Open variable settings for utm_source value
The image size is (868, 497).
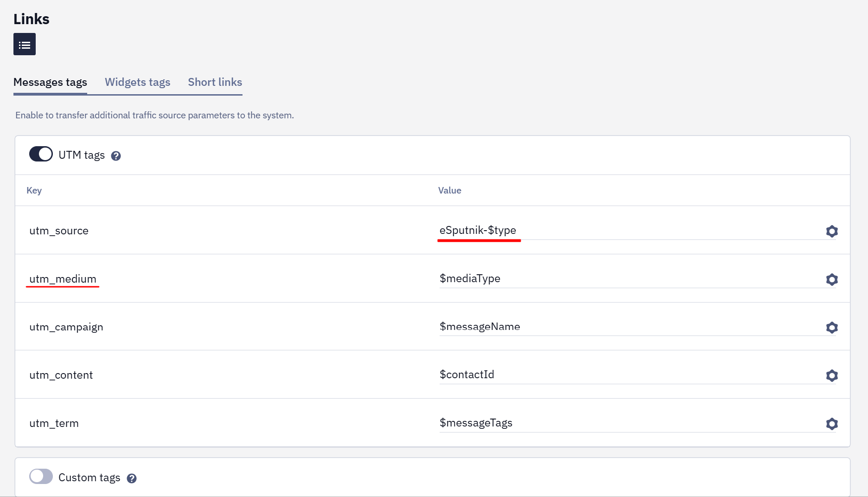coord(832,231)
